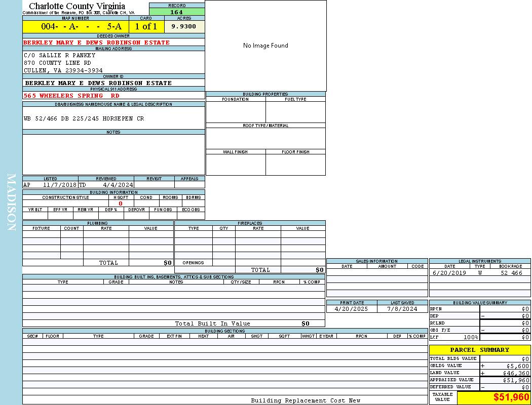Image resolution: width=532 pixels, height=405 pixels.
Task: Select the deeded owner name in red
Action: (96, 43)
